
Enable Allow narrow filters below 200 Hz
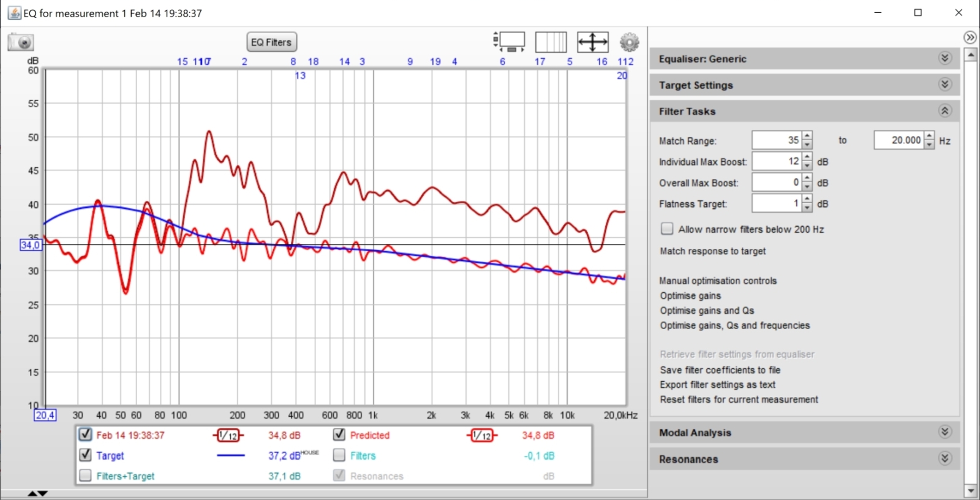[x=667, y=229]
